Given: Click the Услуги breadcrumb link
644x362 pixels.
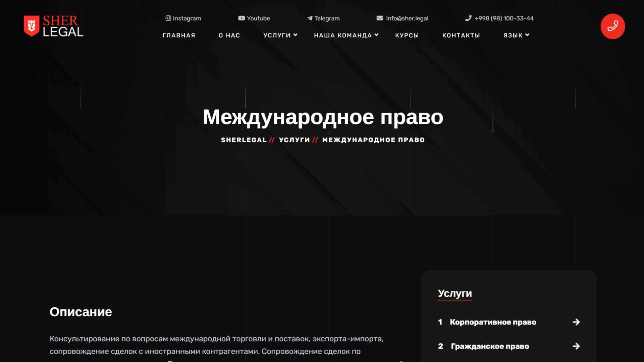Looking at the screenshot, I should 294,140.
